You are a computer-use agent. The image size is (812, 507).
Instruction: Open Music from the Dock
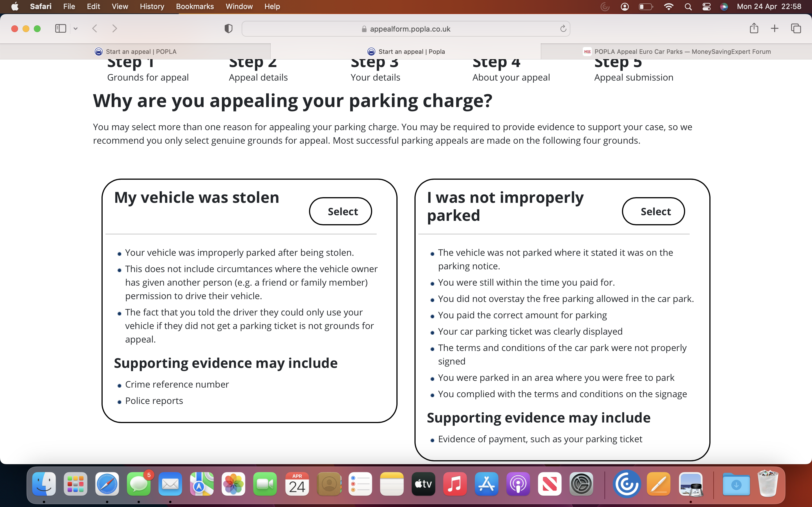[455, 484]
